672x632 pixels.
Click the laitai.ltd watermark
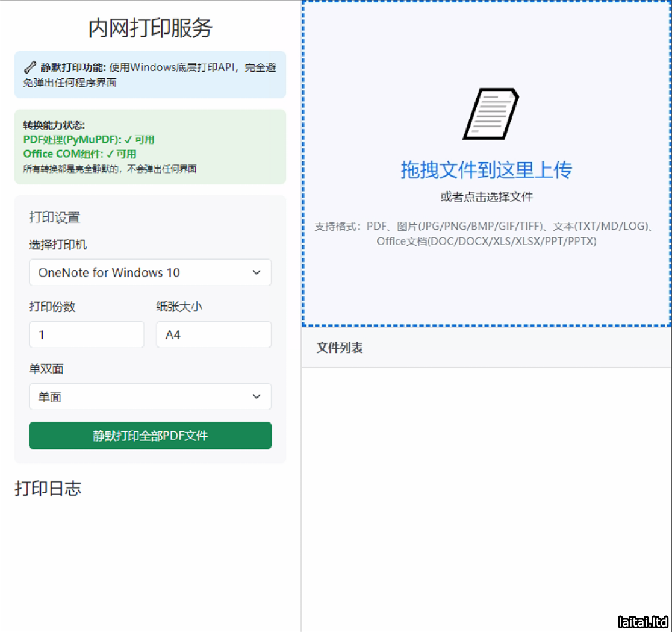pos(643,622)
